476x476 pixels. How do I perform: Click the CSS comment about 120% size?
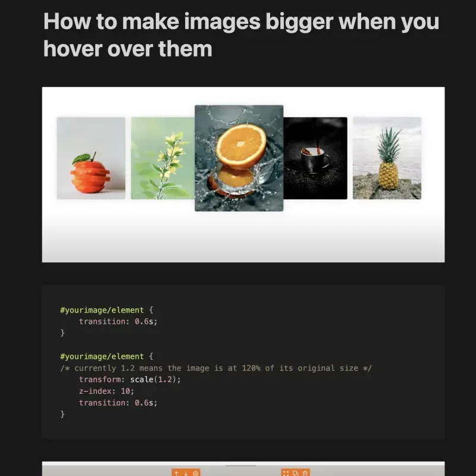[x=216, y=368]
